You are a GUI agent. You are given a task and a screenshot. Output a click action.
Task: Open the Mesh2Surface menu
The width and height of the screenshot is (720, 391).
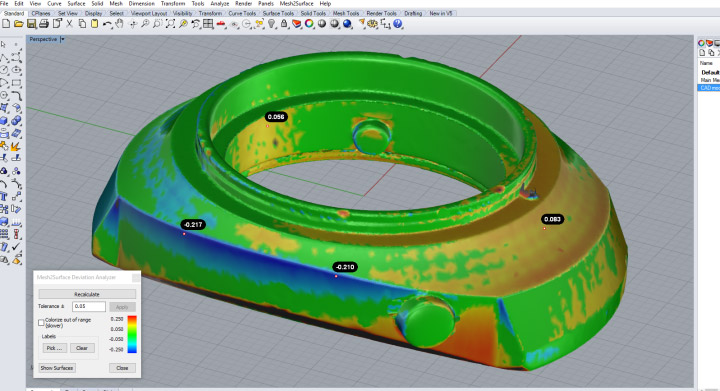(296, 4)
